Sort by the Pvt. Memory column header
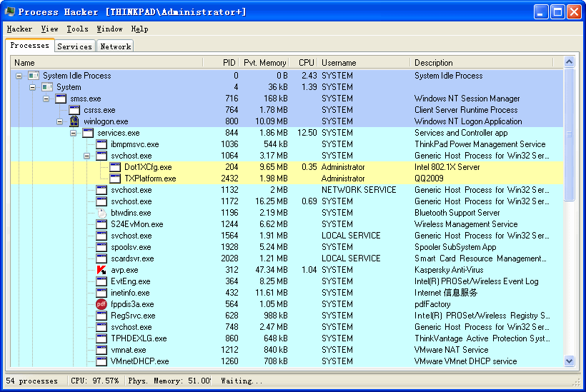 [264, 63]
